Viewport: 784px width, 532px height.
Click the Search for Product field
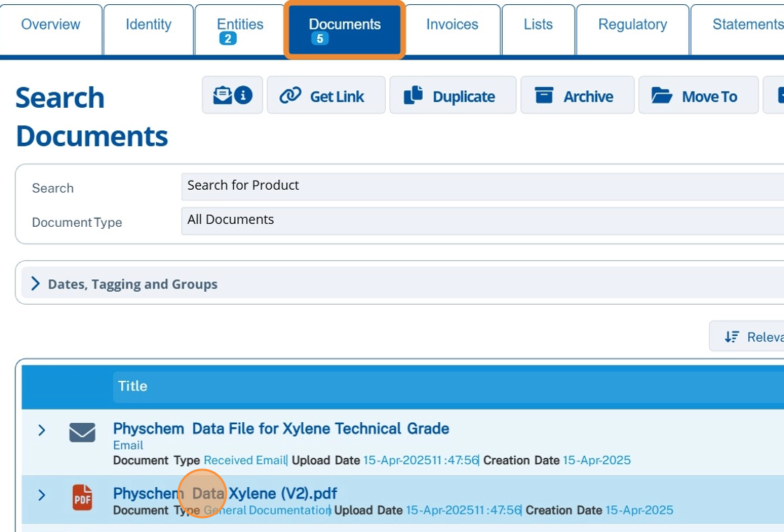[x=482, y=185]
